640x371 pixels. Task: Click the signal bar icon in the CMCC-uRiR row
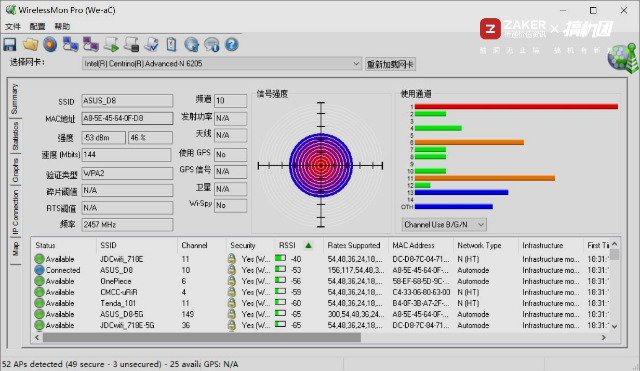click(x=280, y=291)
